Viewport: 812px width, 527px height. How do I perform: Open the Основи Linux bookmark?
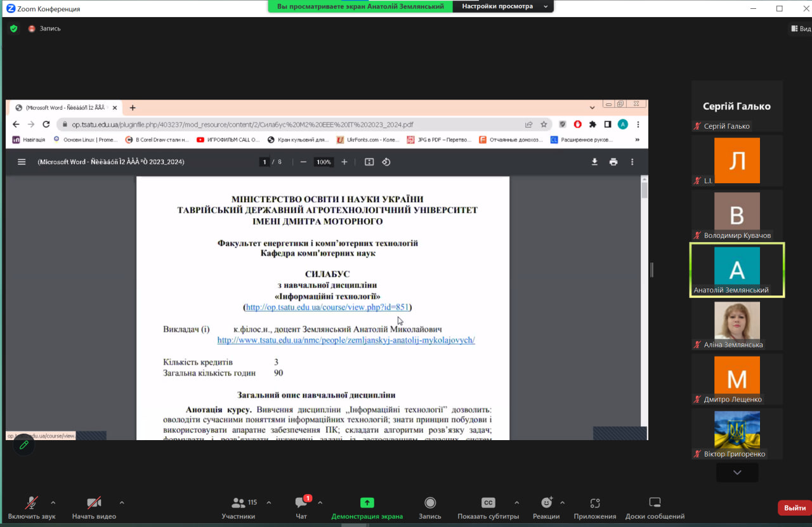(x=86, y=140)
